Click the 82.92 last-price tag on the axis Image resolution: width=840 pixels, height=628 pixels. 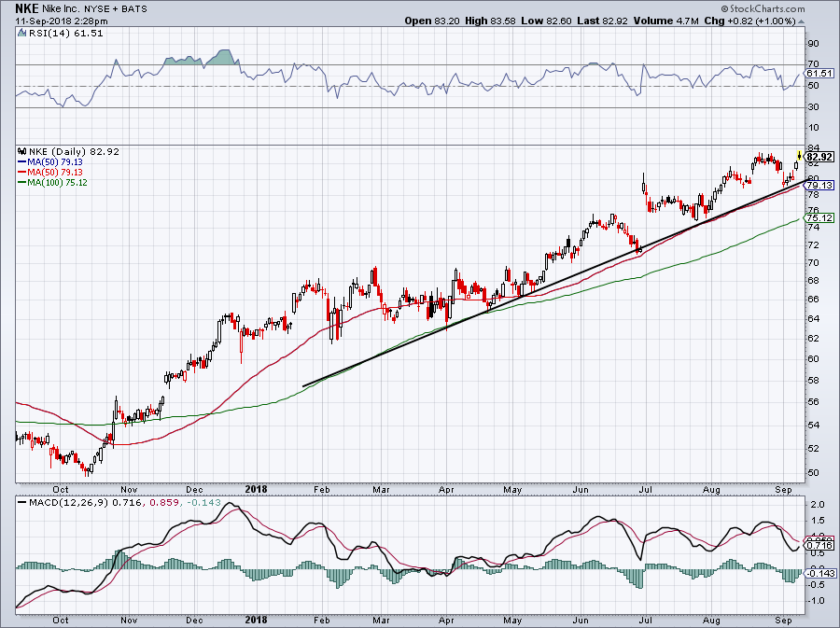pos(819,157)
